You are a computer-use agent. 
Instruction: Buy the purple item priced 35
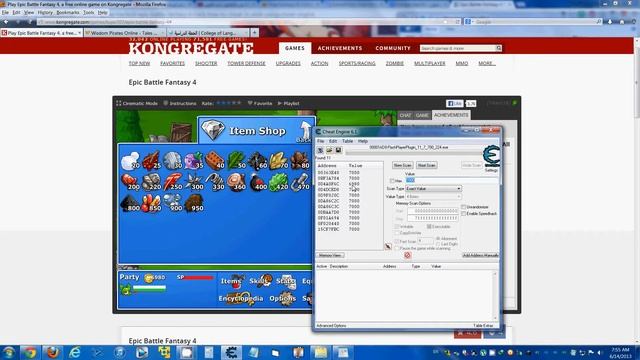194,161
